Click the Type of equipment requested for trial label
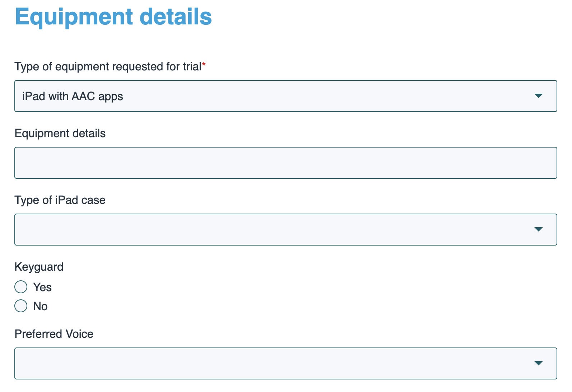This screenshot has width=572, height=392. point(107,66)
